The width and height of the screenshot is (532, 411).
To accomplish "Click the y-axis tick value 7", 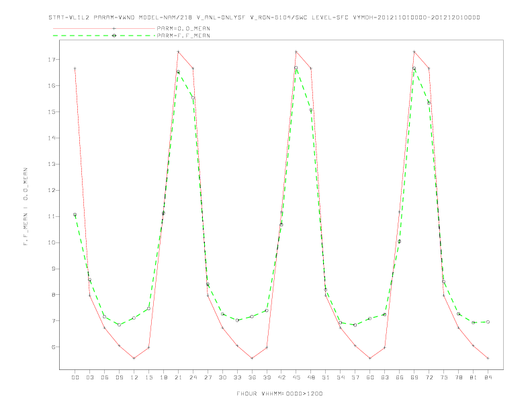I will pyautogui.click(x=53, y=321).
